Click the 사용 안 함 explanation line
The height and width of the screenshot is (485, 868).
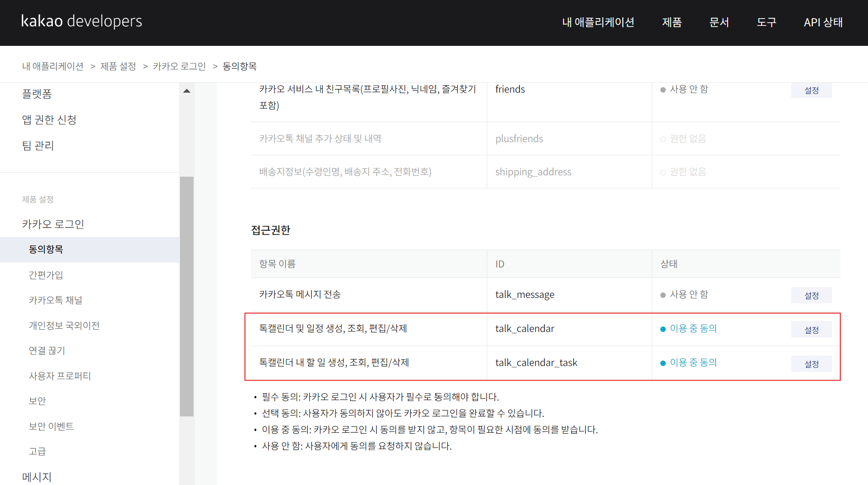click(x=357, y=446)
